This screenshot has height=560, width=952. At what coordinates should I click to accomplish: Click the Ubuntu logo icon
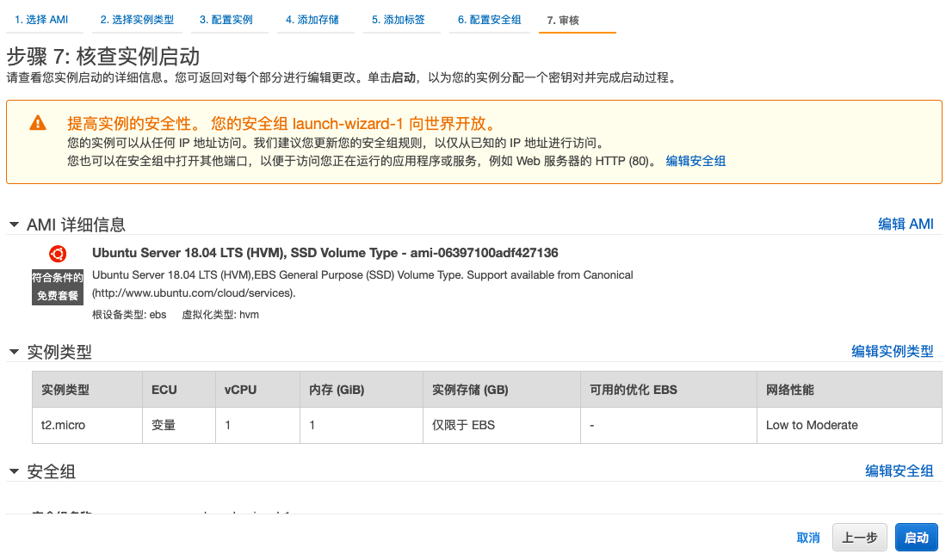58,254
